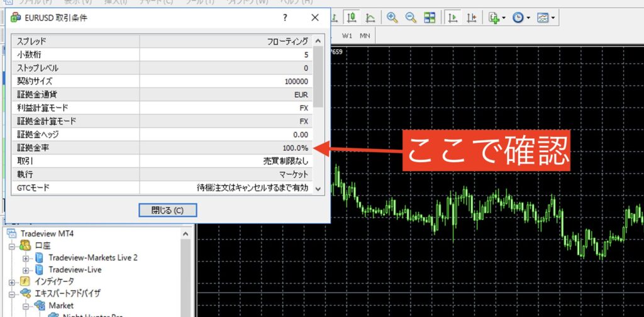Expand the Tradeview-Markets Live 2 account
644x317 pixels.
coord(26,258)
